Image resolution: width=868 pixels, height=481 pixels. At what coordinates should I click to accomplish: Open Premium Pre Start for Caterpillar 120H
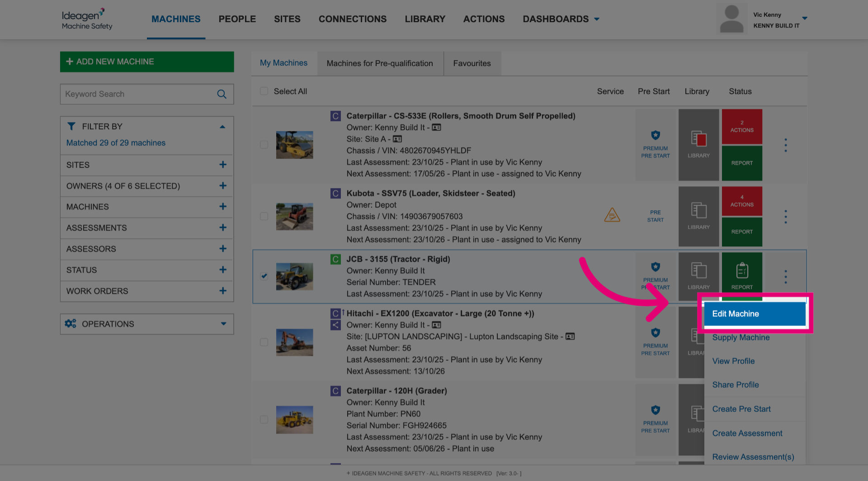656,420
